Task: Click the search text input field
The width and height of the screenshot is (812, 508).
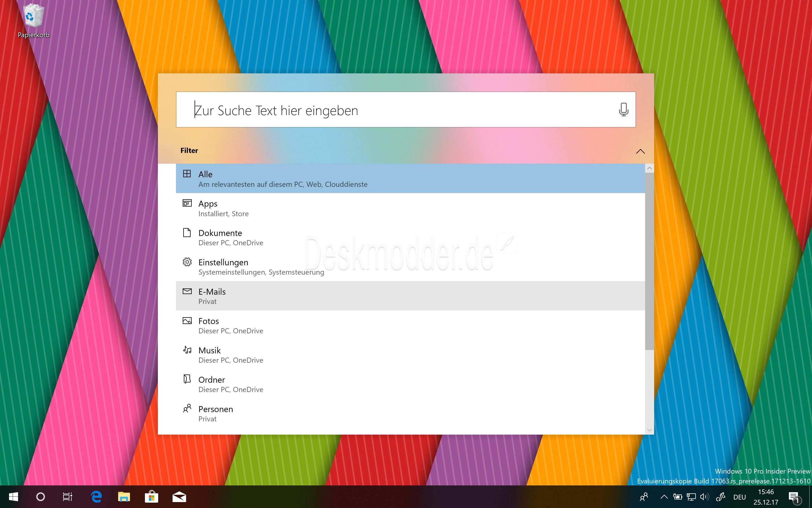Action: (x=406, y=110)
